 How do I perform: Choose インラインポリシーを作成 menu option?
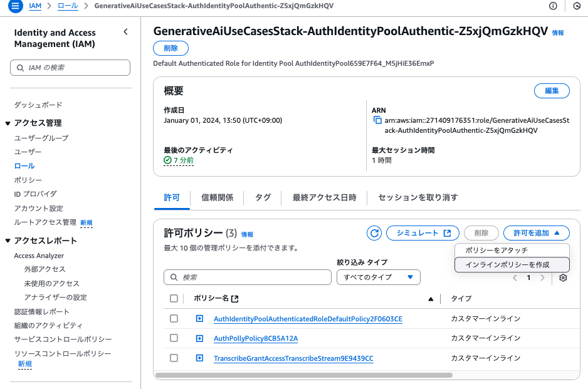(512, 265)
